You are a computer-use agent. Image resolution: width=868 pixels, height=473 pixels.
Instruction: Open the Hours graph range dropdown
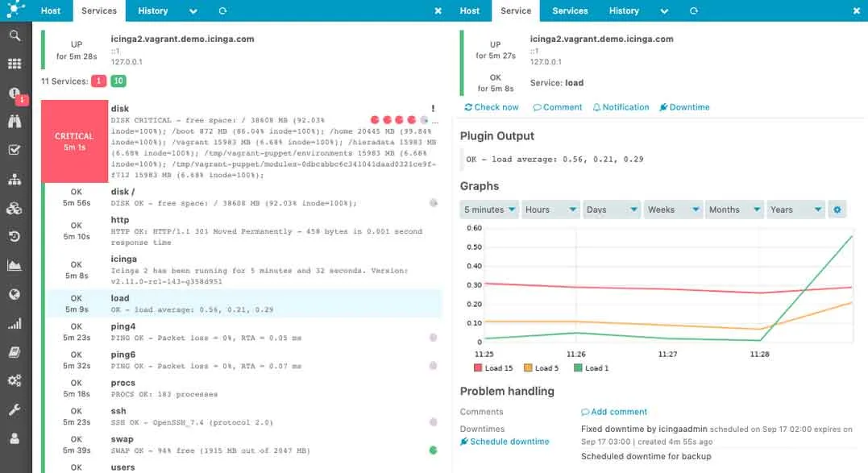[550, 210]
